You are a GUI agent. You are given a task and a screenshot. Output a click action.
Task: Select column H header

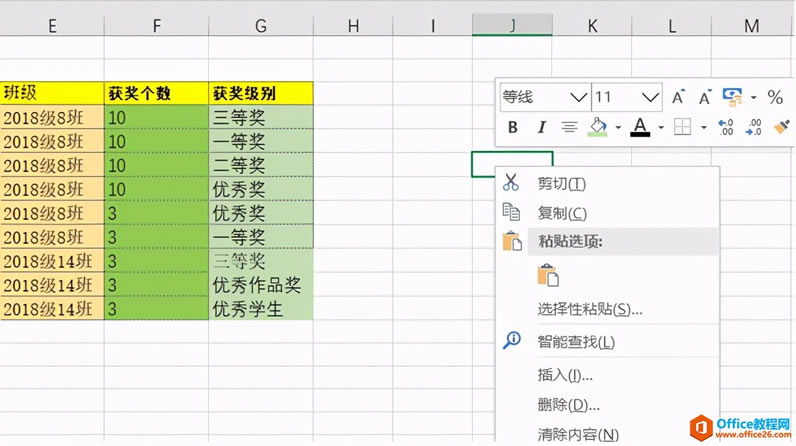tap(353, 25)
